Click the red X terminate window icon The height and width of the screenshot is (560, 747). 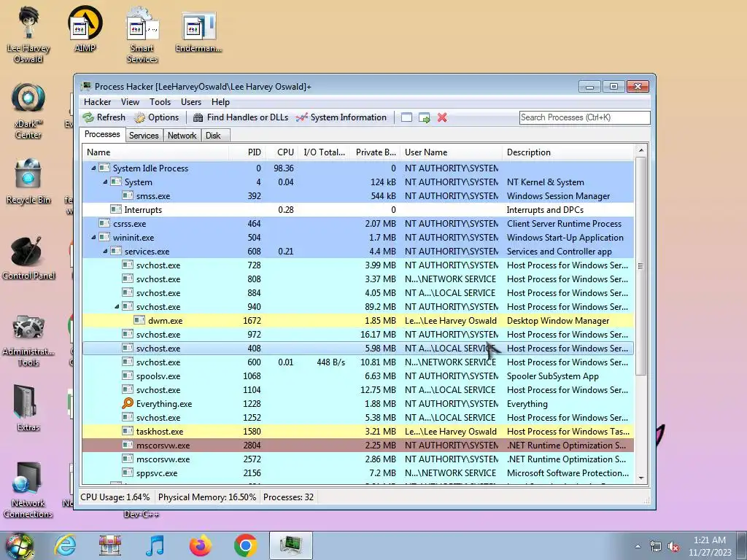click(x=442, y=117)
